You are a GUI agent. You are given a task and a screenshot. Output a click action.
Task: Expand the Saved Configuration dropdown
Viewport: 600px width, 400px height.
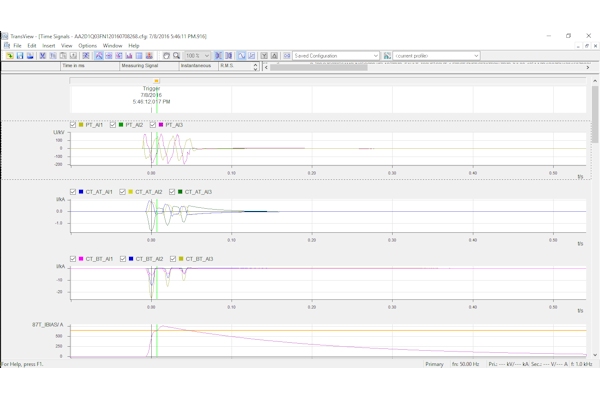[375, 56]
